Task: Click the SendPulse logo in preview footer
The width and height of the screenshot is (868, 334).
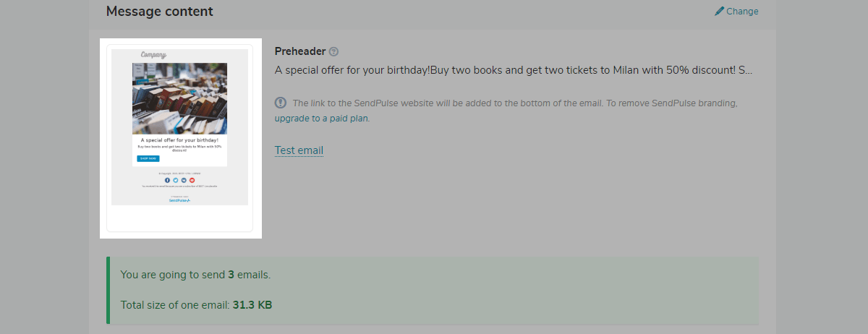Action: click(179, 200)
